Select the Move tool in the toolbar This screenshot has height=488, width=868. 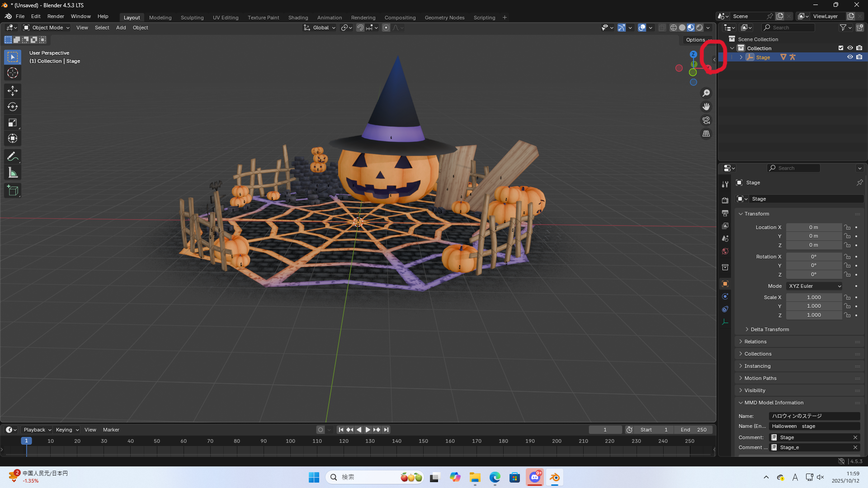pos(12,91)
